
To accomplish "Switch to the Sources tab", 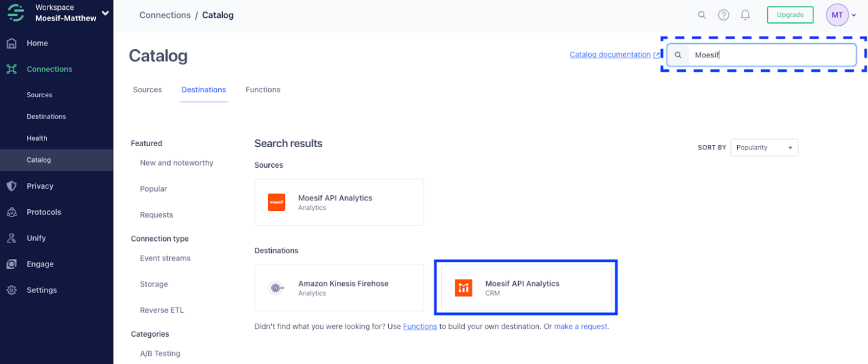I will pos(147,90).
